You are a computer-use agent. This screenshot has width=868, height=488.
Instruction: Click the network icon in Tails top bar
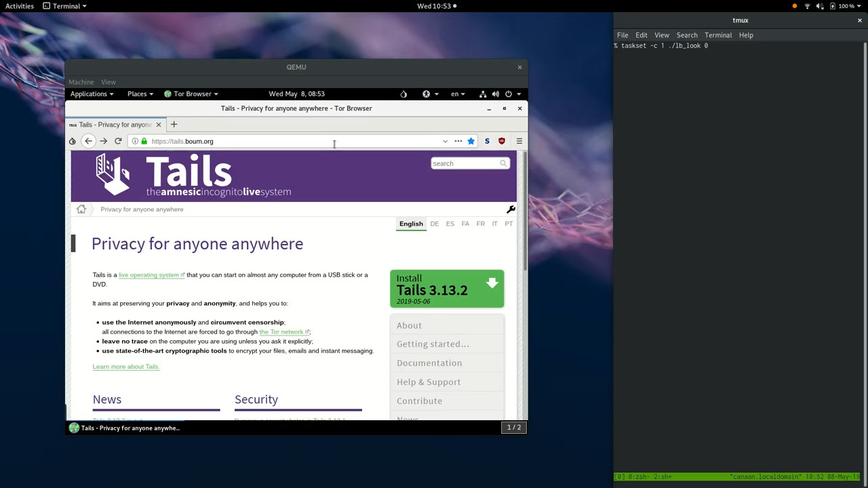pos(483,94)
